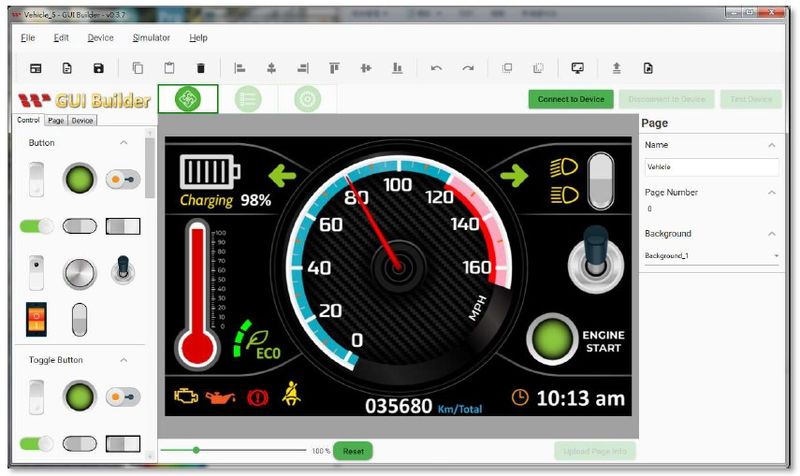Collapse the Button section in the Control panel
800x476 pixels.
coord(124,143)
